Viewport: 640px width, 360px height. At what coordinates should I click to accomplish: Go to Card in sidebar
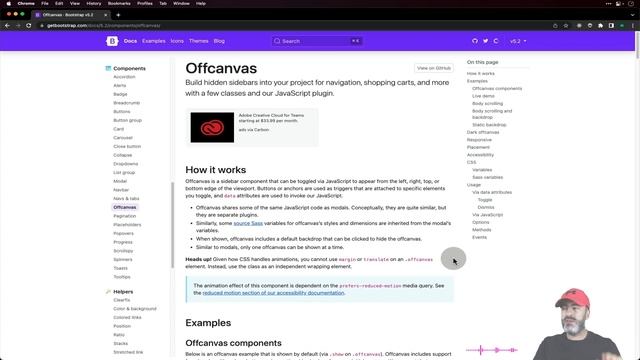pyautogui.click(x=118, y=129)
